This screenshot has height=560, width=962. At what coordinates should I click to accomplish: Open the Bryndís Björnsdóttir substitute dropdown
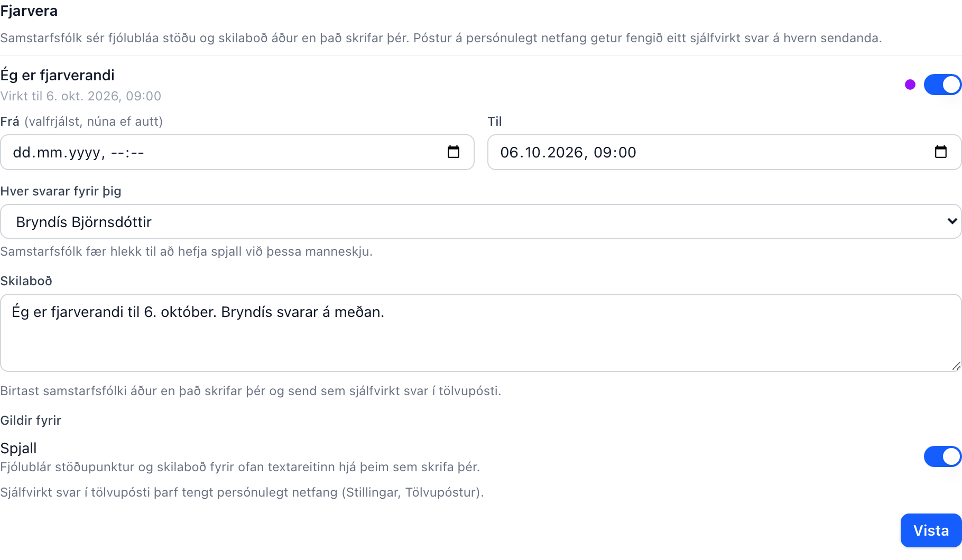tap(481, 221)
